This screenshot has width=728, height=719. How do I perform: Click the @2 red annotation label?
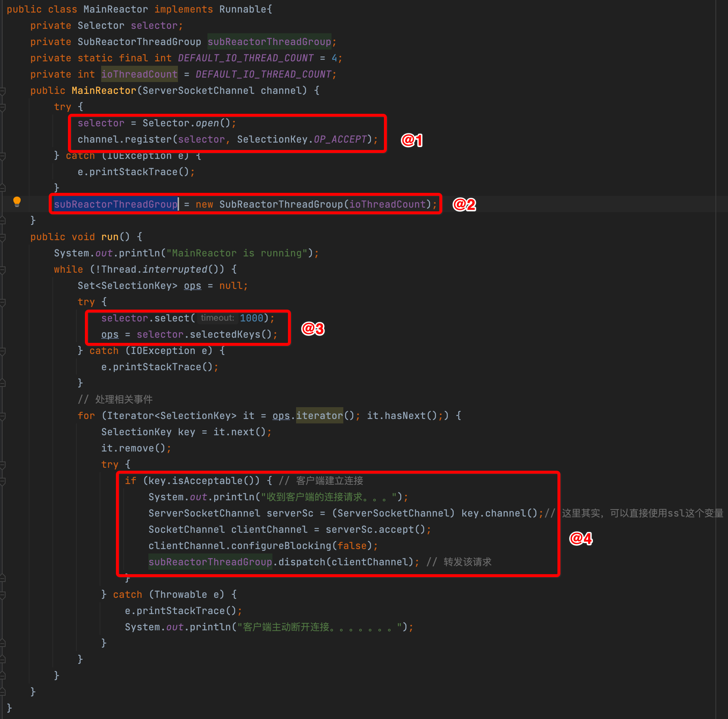coord(464,204)
